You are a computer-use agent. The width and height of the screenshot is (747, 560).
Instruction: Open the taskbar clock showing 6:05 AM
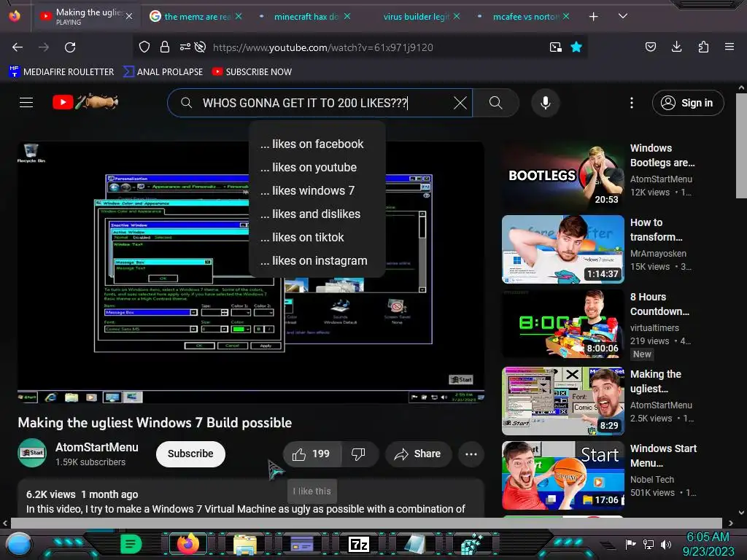(708, 544)
